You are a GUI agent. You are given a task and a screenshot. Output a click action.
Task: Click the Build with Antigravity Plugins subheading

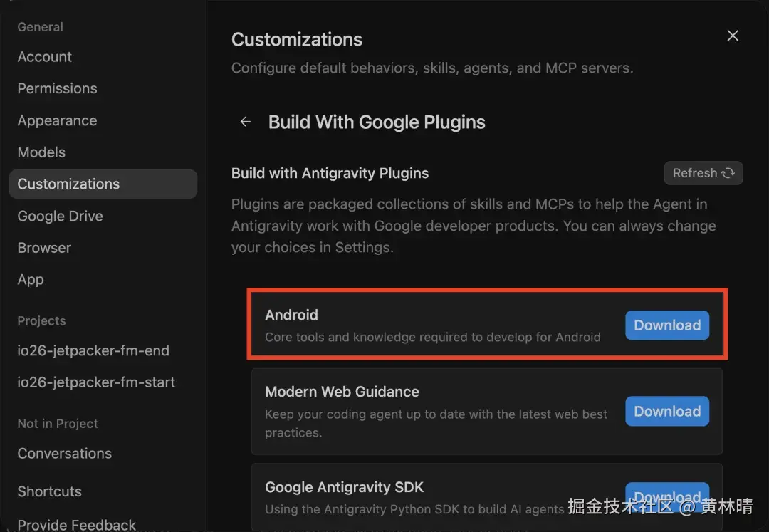pyautogui.click(x=330, y=173)
